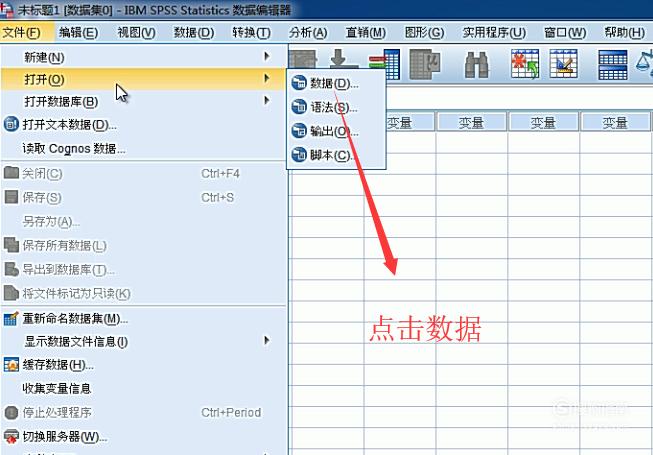Open the 直销(M) menu
This screenshot has width=653, height=455.
(366, 32)
